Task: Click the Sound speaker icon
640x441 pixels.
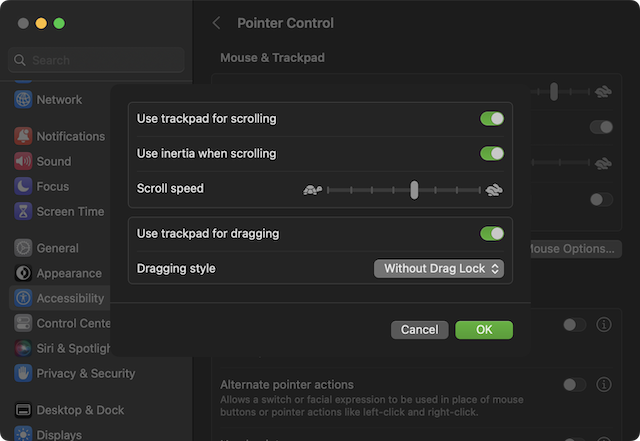Action: click(23, 161)
